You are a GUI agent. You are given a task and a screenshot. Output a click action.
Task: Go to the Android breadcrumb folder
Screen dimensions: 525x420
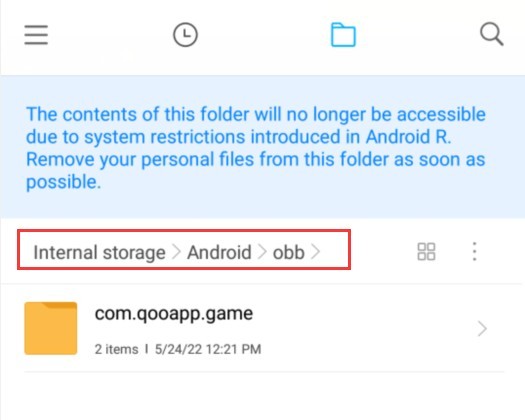[x=219, y=252]
